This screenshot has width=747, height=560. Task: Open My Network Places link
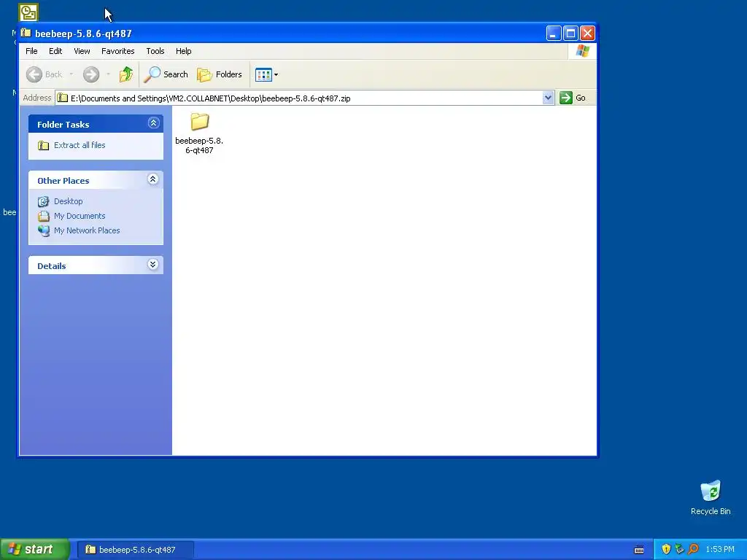tap(87, 230)
